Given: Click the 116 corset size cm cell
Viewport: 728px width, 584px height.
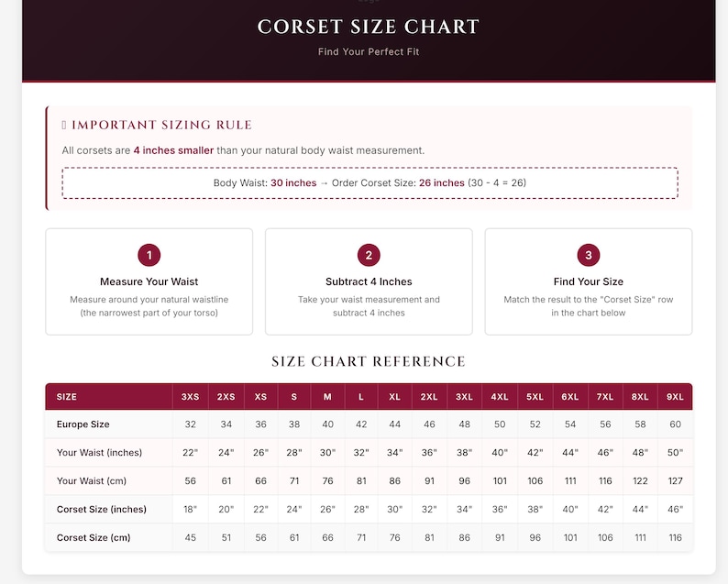Looking at the screenshot, I should click(x=675, y=537).
